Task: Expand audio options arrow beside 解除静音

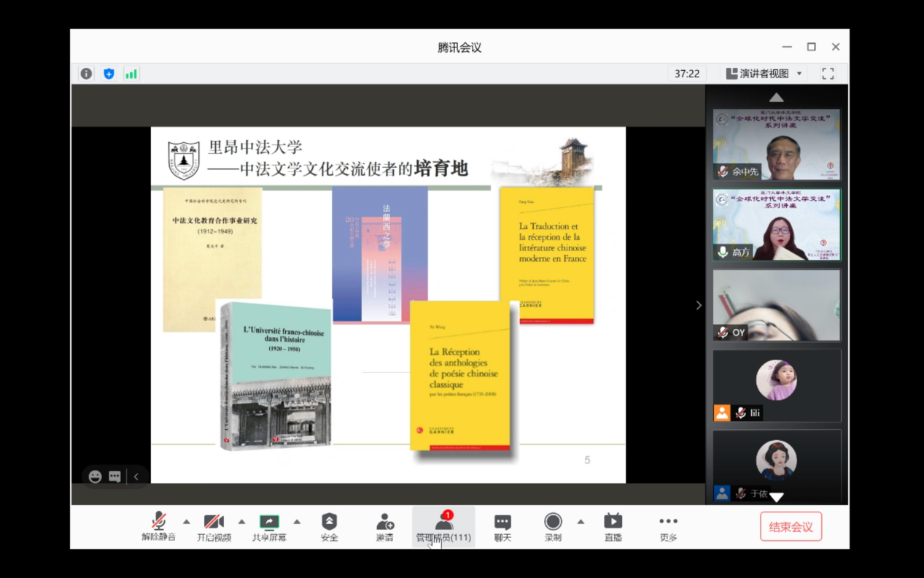Action: (x=186, y=522)
